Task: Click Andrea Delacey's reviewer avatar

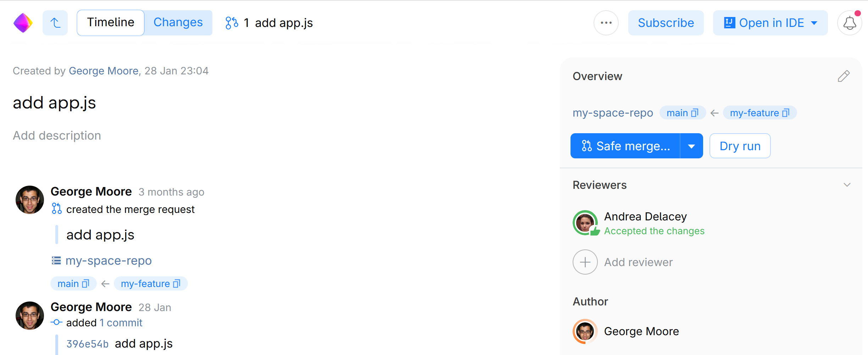Action: click(585, 223)
